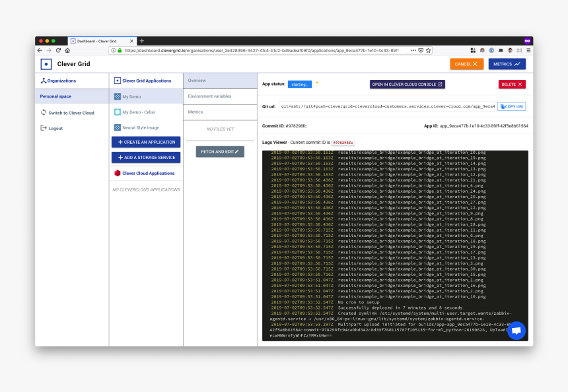Click the FETCH AND EDIT button
This screenshot has width=568, height=392.
220,152
